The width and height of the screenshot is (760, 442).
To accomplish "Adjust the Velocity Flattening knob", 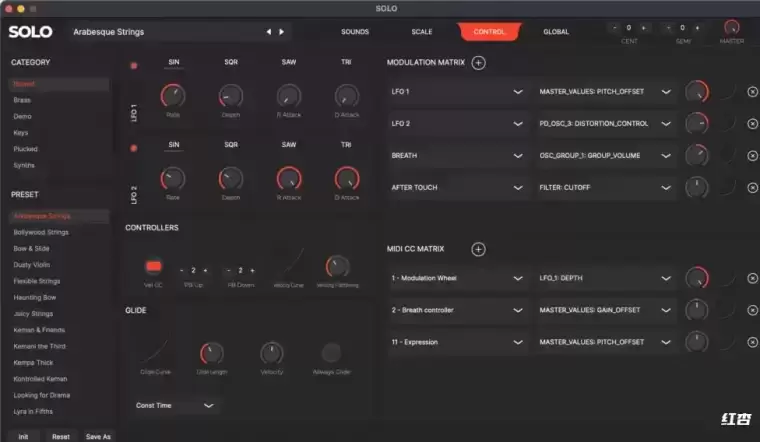I will [x=337, y=266].
